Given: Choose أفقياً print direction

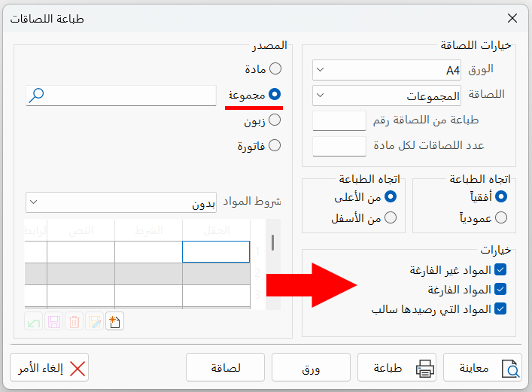Looking at the screenshot, I should tap(501, 196).
